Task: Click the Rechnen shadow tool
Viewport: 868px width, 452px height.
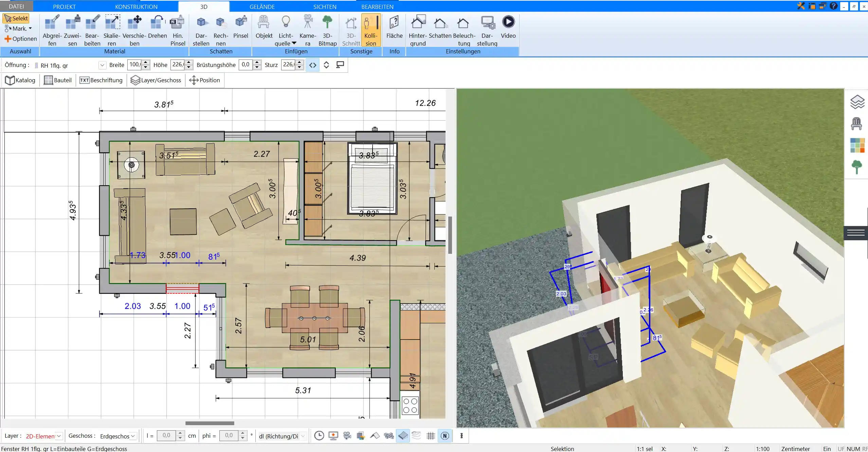Action: 221,30
